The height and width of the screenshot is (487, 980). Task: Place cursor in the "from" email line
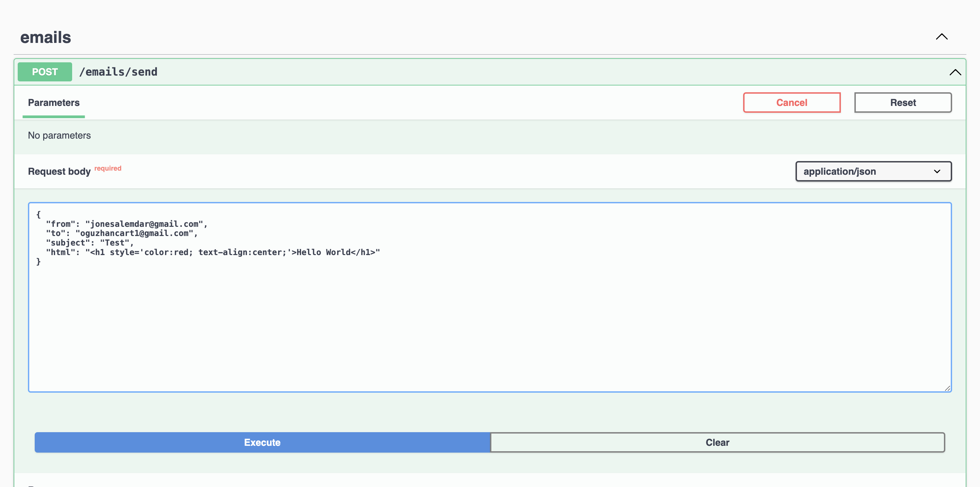[145, 224]
